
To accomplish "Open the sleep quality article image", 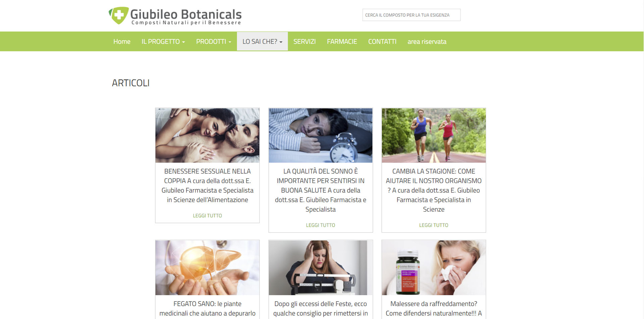I will [x=320, y=135].
